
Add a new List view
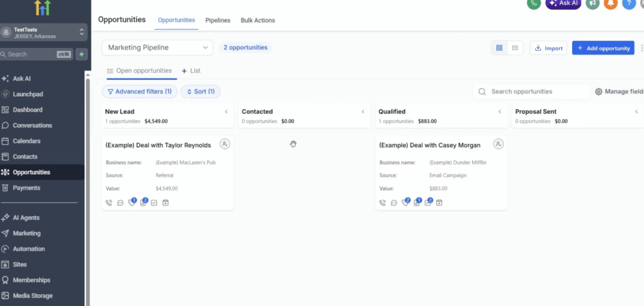click(x=191, y=70)
